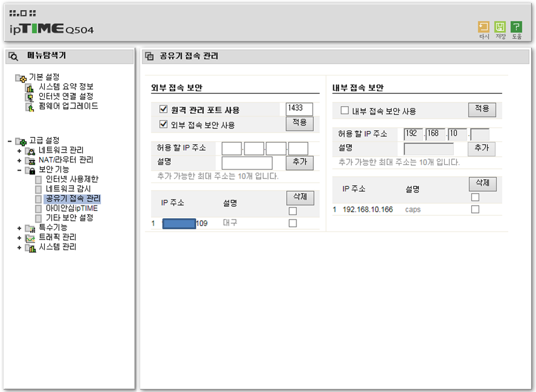This screenshot has height=392, width=536.
Task: Click last octet field of external 허용 할 IP
Action: coord(298,148)
